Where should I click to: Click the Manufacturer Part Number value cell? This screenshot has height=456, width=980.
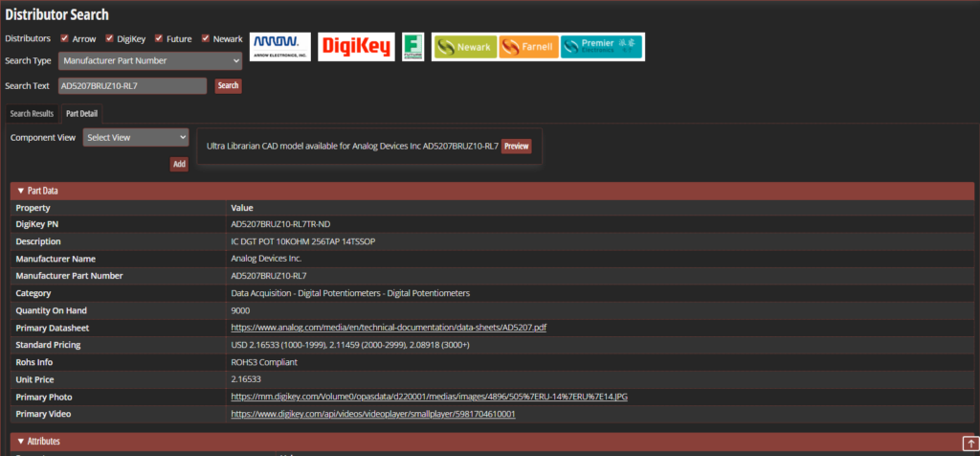(x=600, y=276)
